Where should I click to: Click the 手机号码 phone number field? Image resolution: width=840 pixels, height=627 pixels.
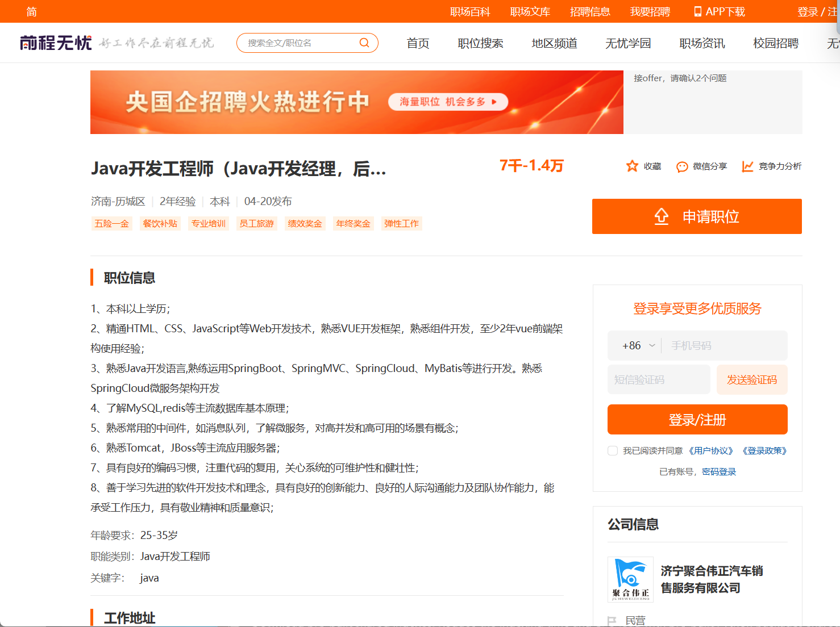point(725,345)
